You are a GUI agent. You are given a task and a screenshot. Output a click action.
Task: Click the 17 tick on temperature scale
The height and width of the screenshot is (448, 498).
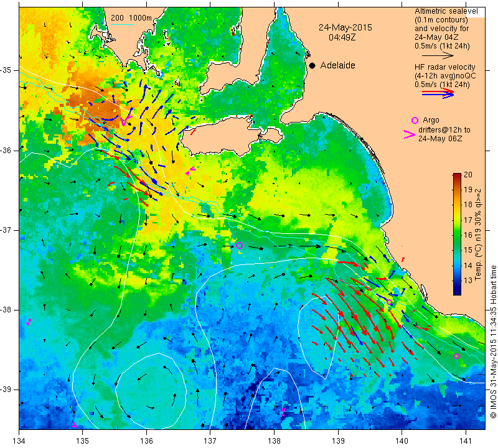click(468, 220)
